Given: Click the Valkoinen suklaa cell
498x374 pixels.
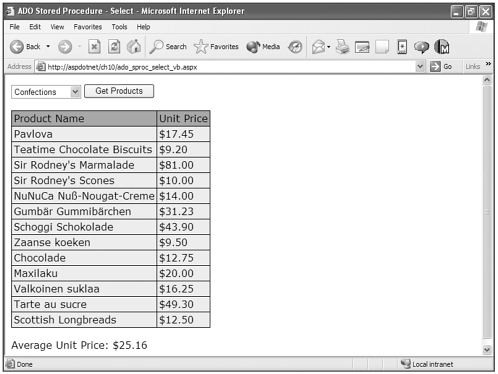Looking at the screenshot, I should coord(84,289).
